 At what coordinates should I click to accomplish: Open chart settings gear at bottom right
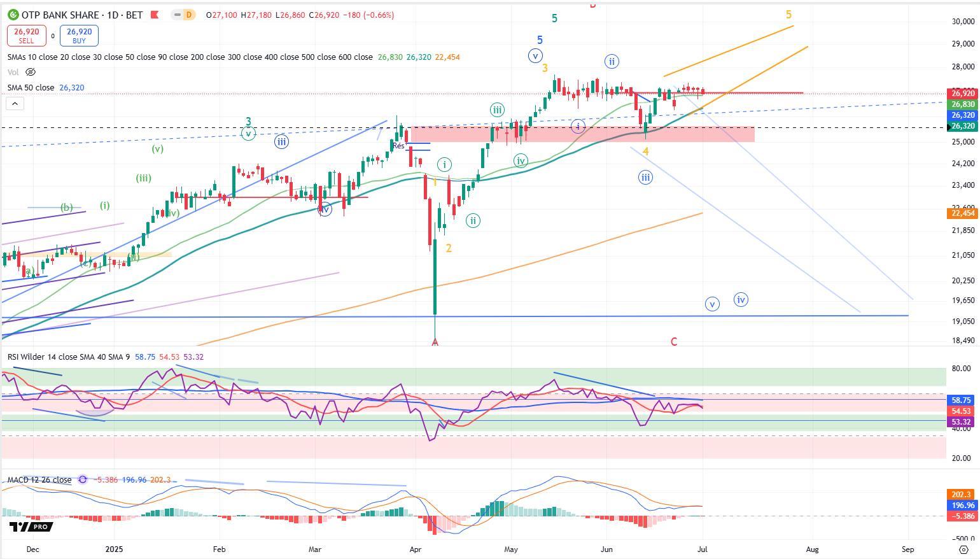pos(963,549)
